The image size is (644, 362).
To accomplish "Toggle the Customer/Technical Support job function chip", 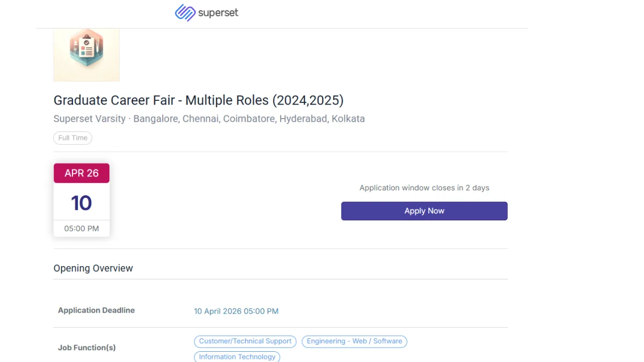I will 245,341.
